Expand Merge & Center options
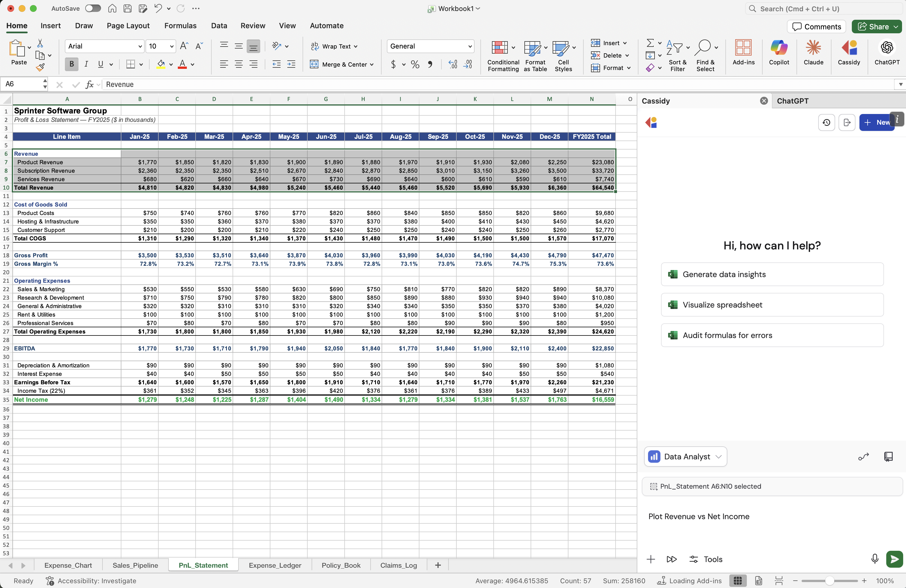The image size is (906, 588). click(x=371, y=64)
